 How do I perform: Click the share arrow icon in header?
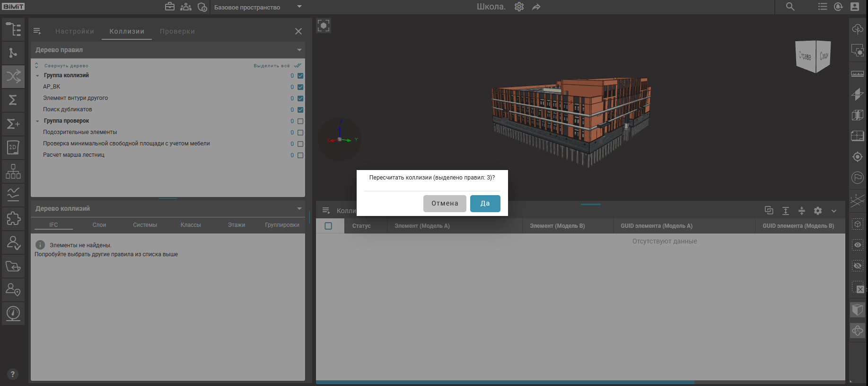pyautogui.click(x=536, y=7)
